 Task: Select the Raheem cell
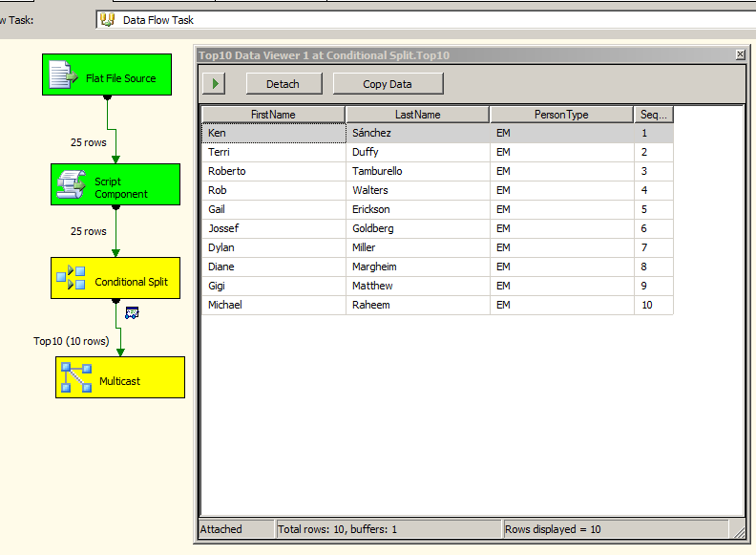pyautogui.click(x=417, y=305)
